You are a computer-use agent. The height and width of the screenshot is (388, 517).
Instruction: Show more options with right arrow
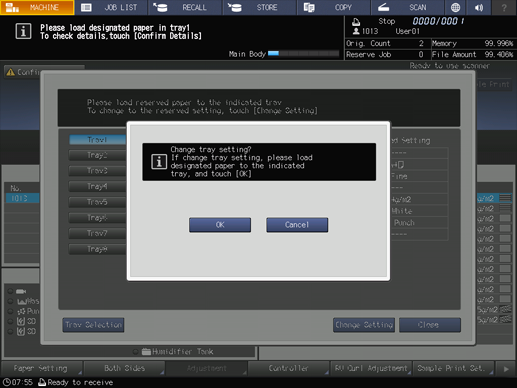pyautogui.click(x=506, y=369)
